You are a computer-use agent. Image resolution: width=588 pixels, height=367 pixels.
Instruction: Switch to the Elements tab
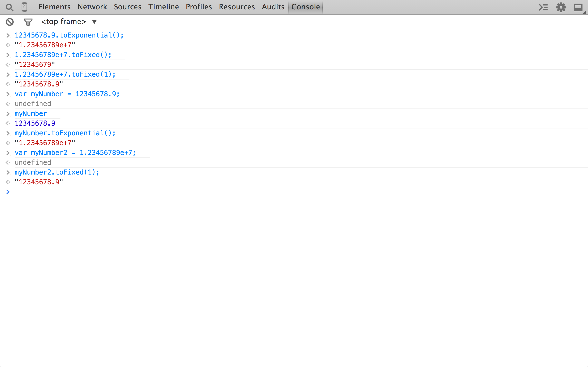coord(55,7)
